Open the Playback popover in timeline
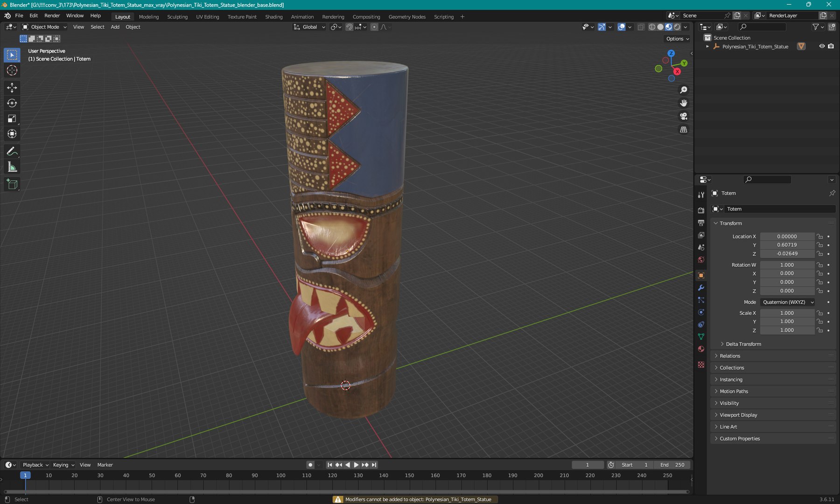The image size is (840, 504). (35, 465)
